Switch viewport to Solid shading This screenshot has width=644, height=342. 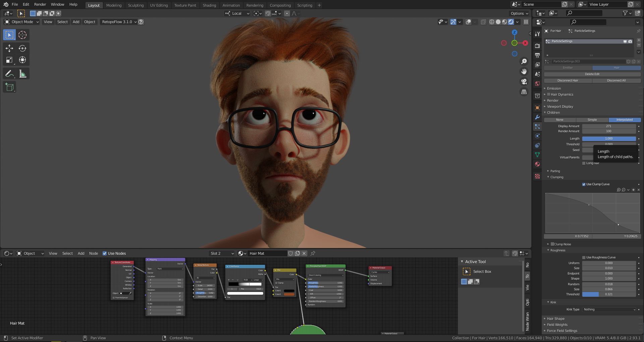coord(498,22)
